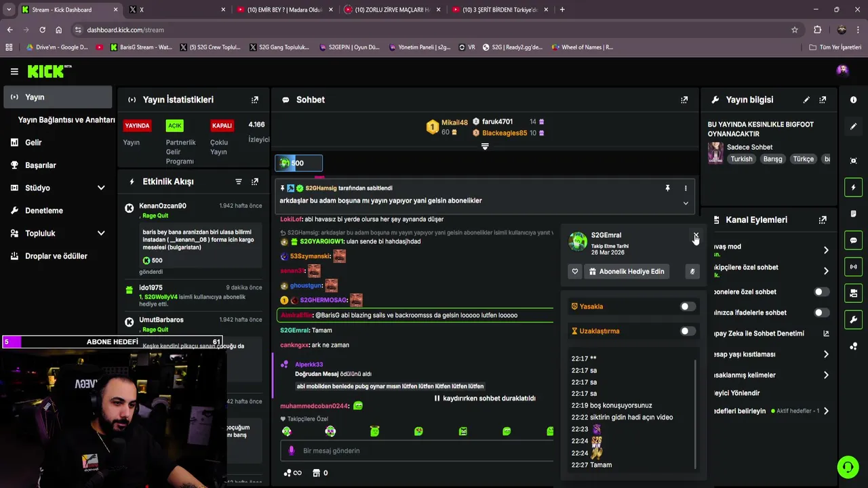The height and width of the screenshot is (488, 868).
Task: Click the broadcast signal icon in the right sidebar
Action: point(853,266)
